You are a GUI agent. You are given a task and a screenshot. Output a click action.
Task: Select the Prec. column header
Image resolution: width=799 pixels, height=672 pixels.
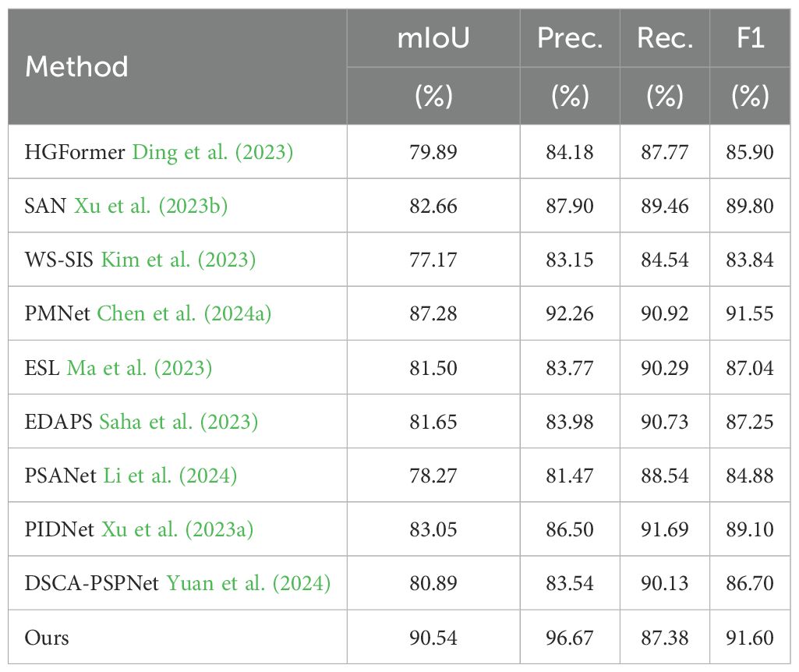coord(570,38)
